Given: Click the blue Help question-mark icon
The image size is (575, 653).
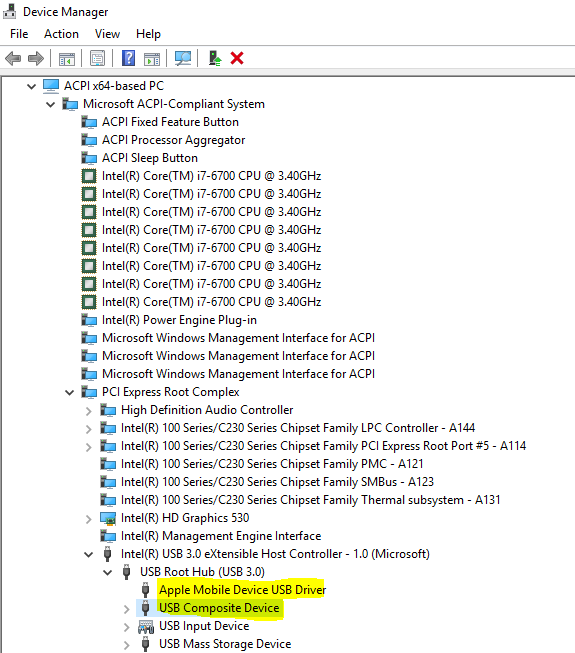Looking at the screenshot, I should click(x=128, y=58).
